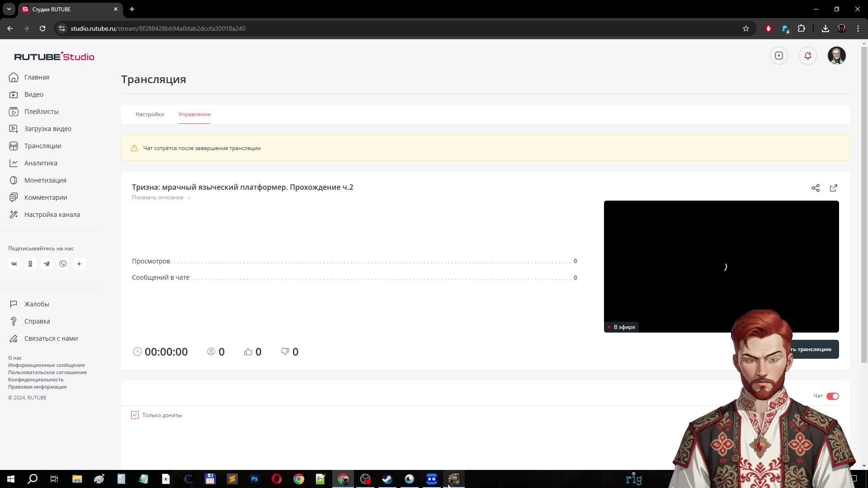Open the tab search dropdown arrow
Viewport: 868px width, 488px height.
tap(9, 9)
